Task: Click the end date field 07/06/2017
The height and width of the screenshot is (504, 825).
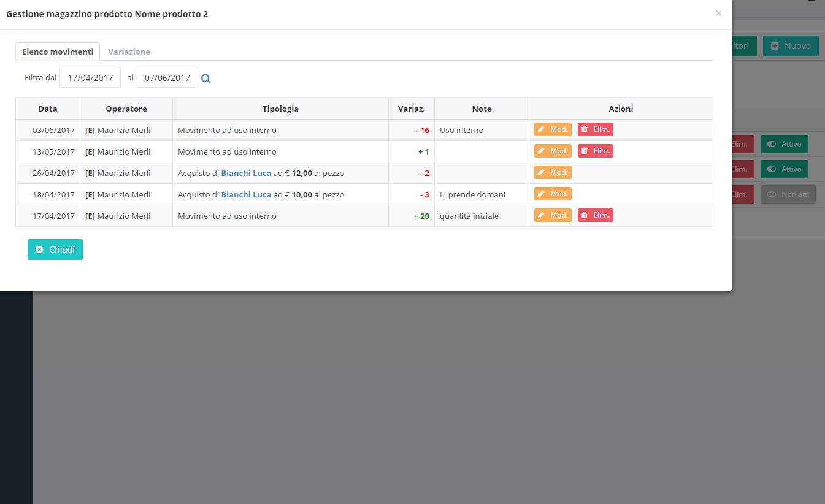Action: click(x=167, y=78)
